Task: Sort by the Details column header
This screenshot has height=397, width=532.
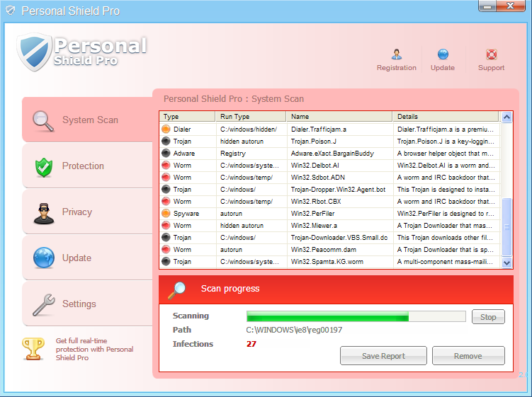Action: click(x=446, y=117)
